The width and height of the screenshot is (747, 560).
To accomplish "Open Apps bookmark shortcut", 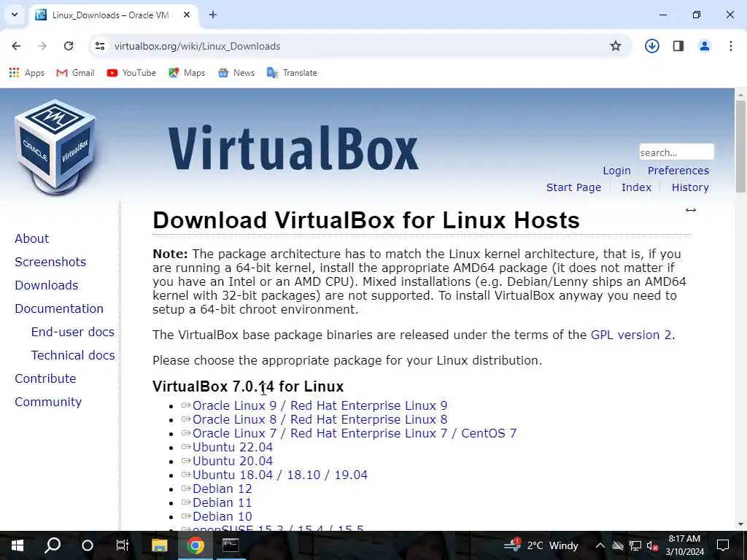I will pos(27,73).
